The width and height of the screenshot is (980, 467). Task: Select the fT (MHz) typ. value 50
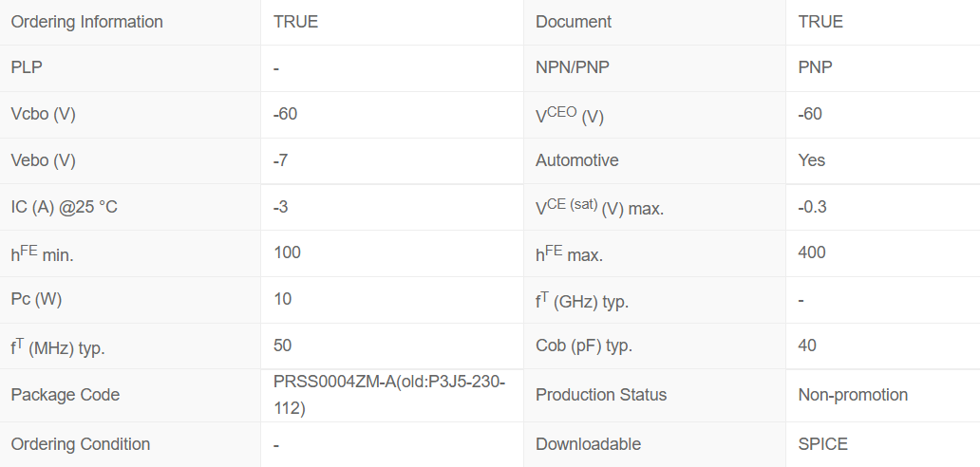click(x=282, y=346)
